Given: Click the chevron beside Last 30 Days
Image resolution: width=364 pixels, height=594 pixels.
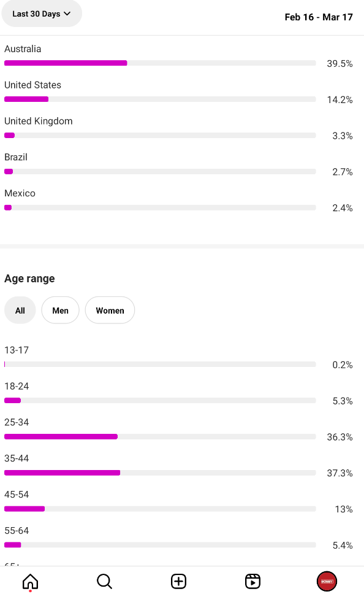Looking at the screenshot, I should 67,13.
